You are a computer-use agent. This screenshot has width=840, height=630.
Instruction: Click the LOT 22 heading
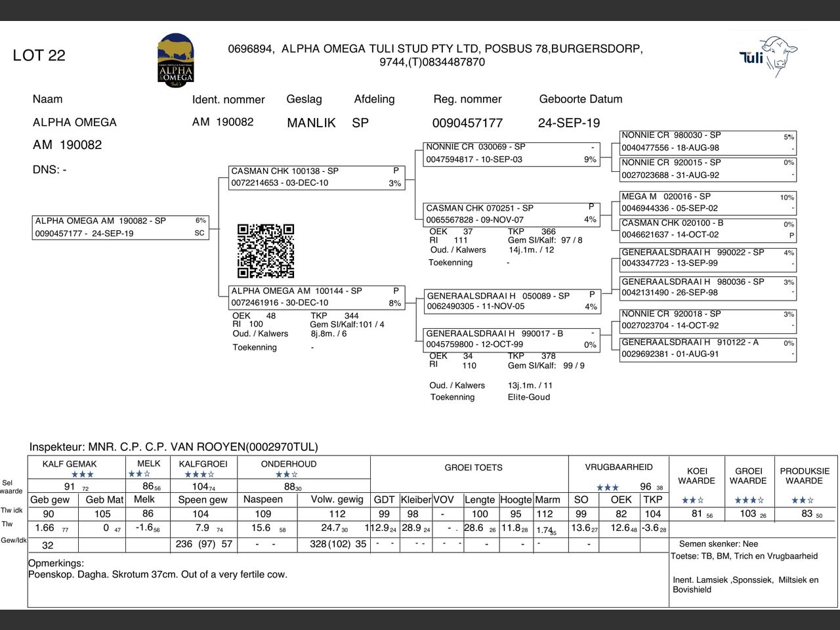39,56
